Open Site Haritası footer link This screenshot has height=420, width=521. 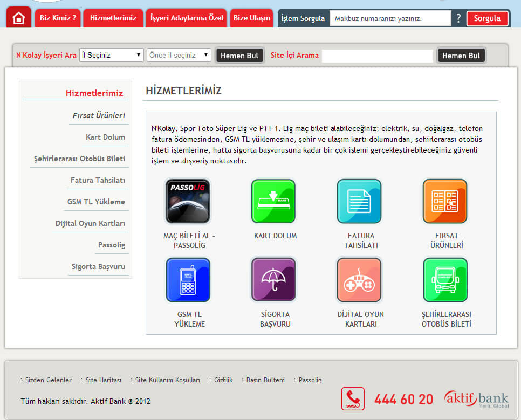click(x=104, y=380)
